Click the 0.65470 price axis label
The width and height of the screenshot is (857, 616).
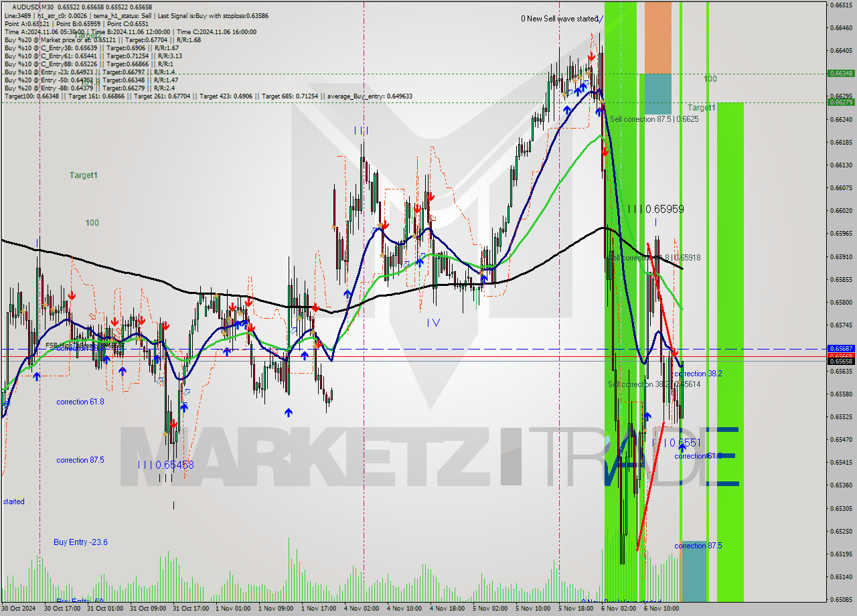click(841, 439)
